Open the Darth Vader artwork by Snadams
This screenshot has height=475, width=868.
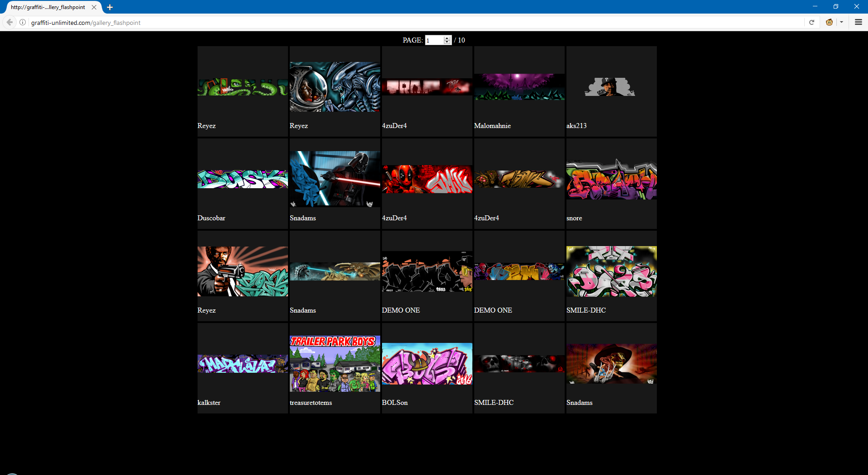click(335, 179)
